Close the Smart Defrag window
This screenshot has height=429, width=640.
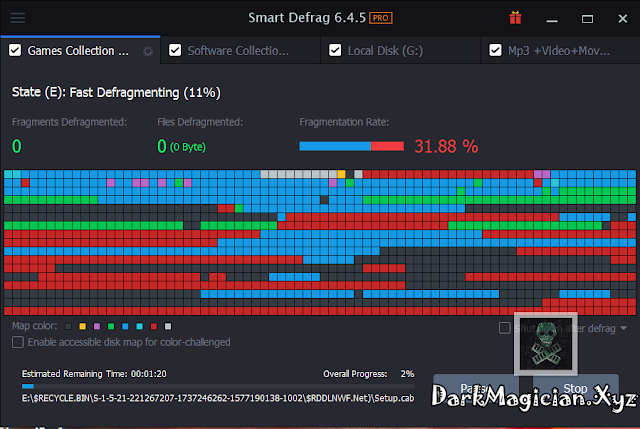pos(622,18)
